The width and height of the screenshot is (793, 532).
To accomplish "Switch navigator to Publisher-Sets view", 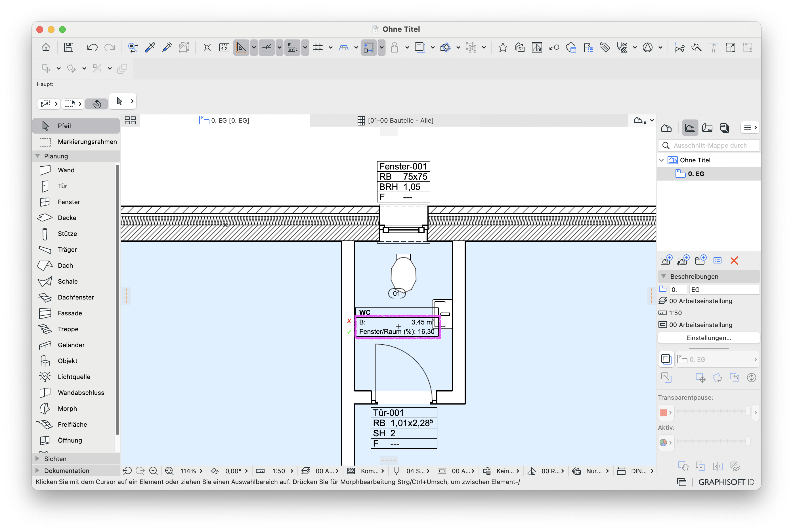I will tap(724, 128).
